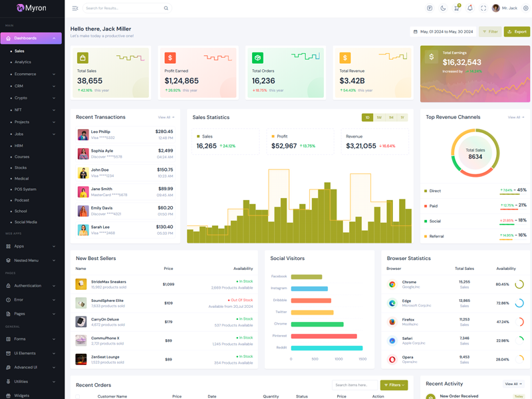Open the shopping cart icon in header
The width and height of the screenshot is (532, 399).
click(456, 8)
